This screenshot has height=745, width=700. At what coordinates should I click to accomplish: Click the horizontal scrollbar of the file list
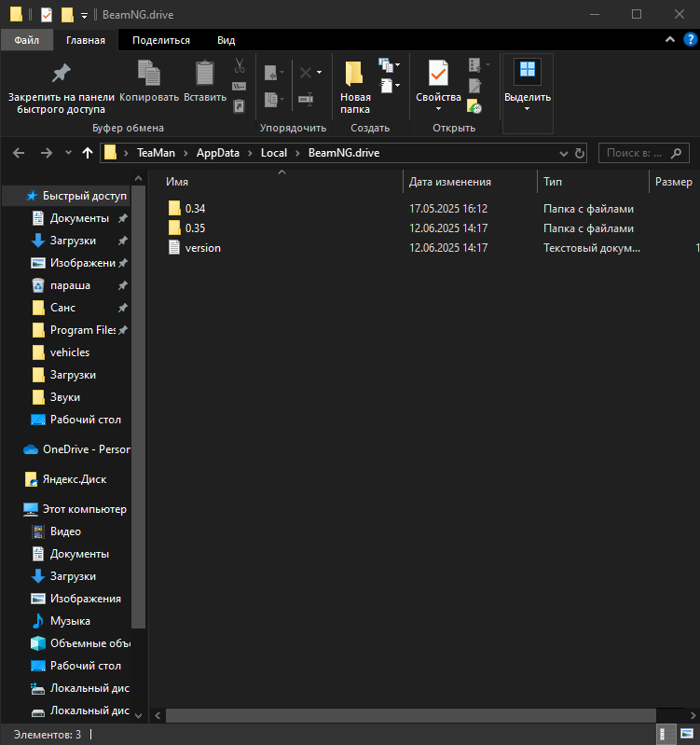click(x=411, y=715)
